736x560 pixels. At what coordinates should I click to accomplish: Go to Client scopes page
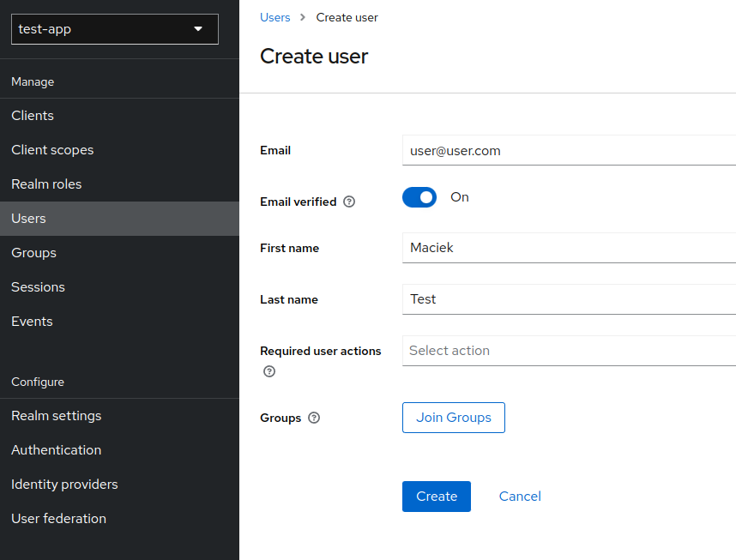click(x=52, y=150)
